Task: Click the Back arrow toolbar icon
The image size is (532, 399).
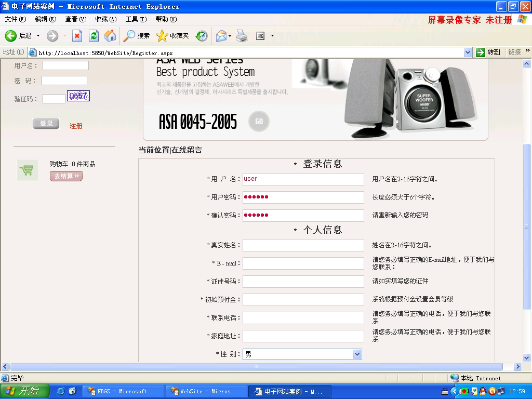Action: (x=11, y=36)
